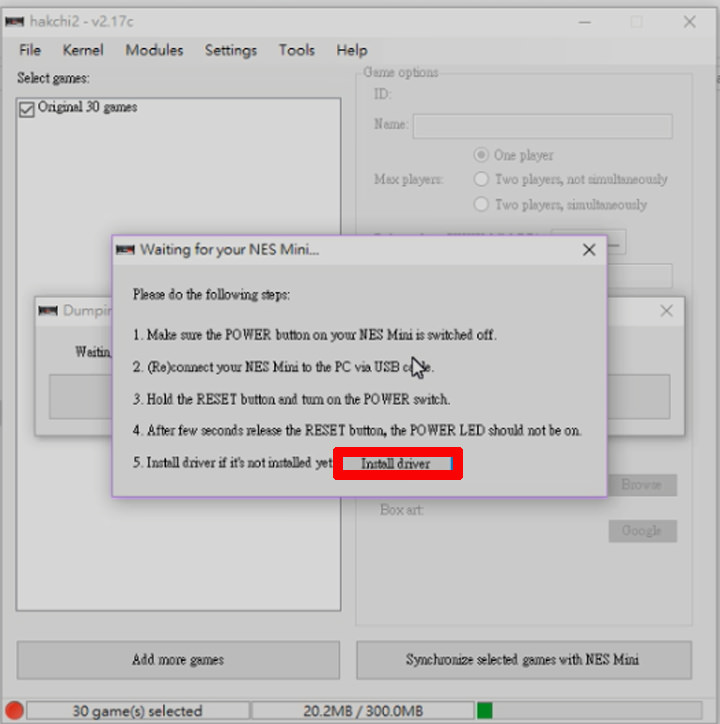Open the Kernel menu

coord(83,50)
